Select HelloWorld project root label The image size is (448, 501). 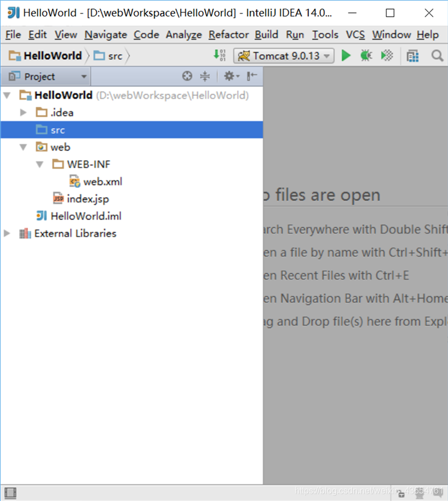pos(64,95)
